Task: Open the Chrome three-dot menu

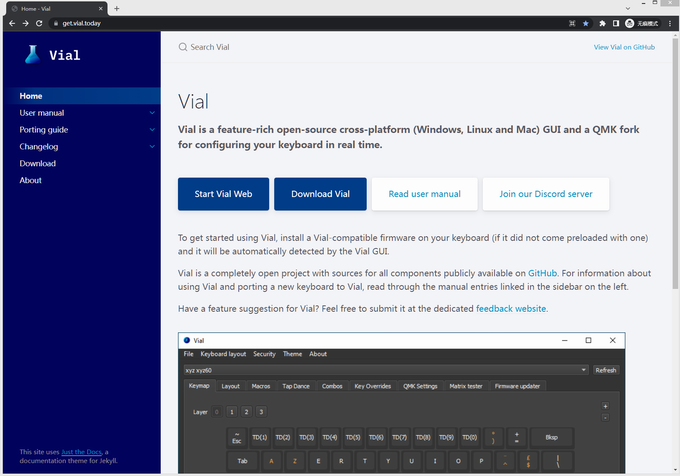Action: (x=669, y=22)
